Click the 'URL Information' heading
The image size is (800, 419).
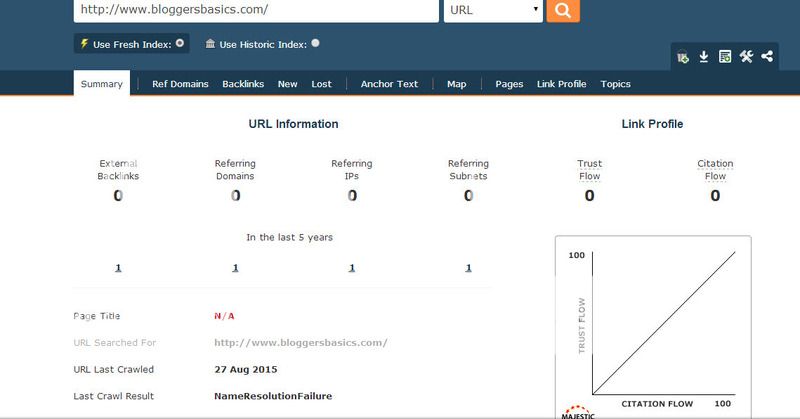293,124
